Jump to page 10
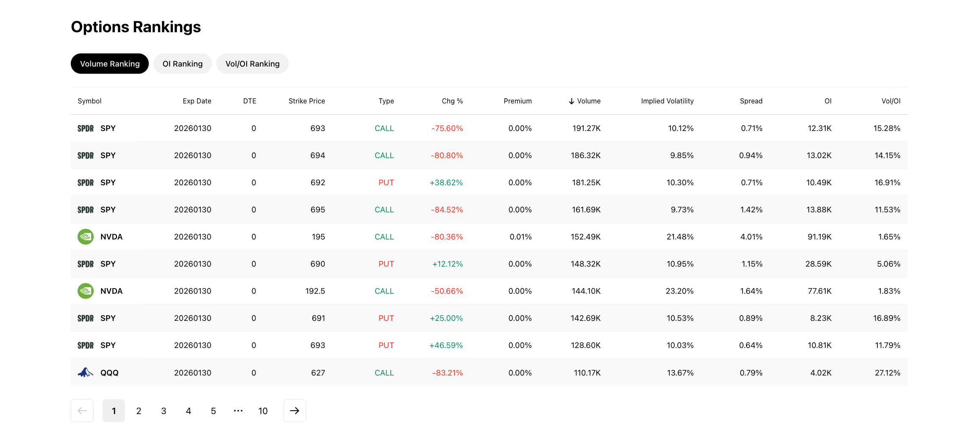The width and height of the screenshot is (980, 434). tap(263, 411)
